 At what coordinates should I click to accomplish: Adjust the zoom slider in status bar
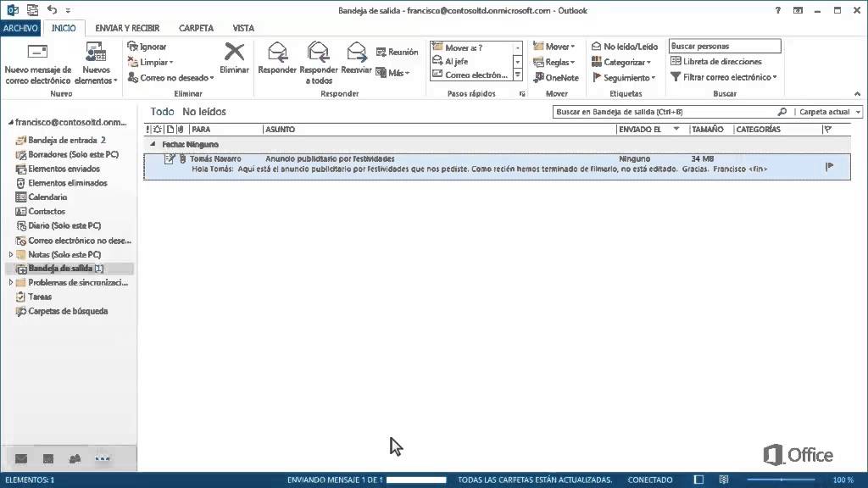(x=781, y=480)
